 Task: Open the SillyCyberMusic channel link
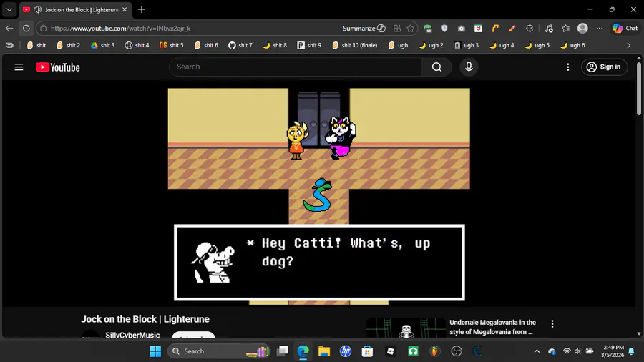pyautogui.click(x=132, y=335)
